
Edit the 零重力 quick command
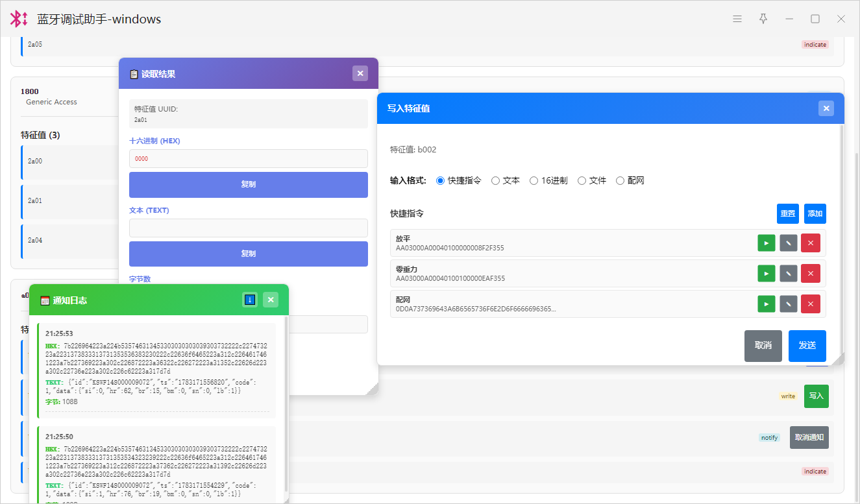tap(789, 274)
